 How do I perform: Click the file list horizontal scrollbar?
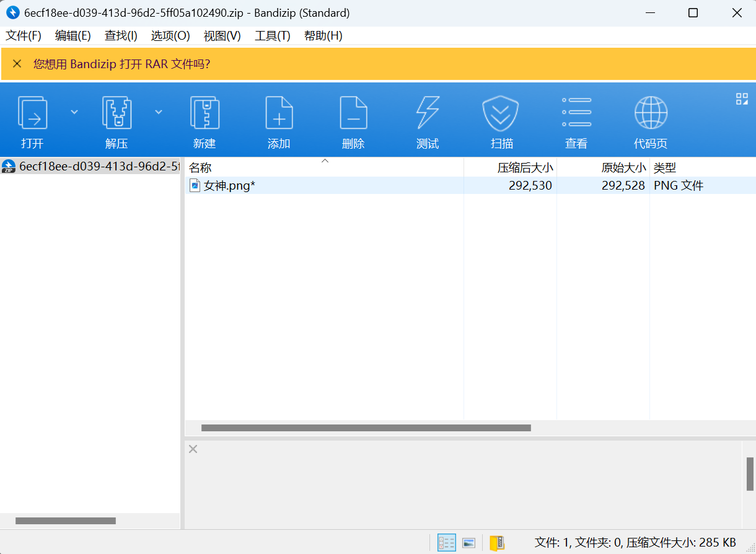click(366, 428)
